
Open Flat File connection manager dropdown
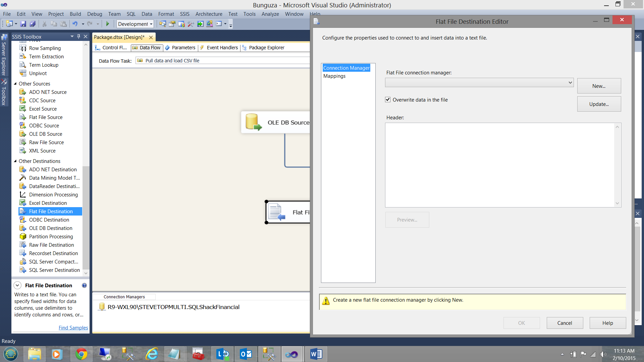pyautogui.click(x=570, y=82)
